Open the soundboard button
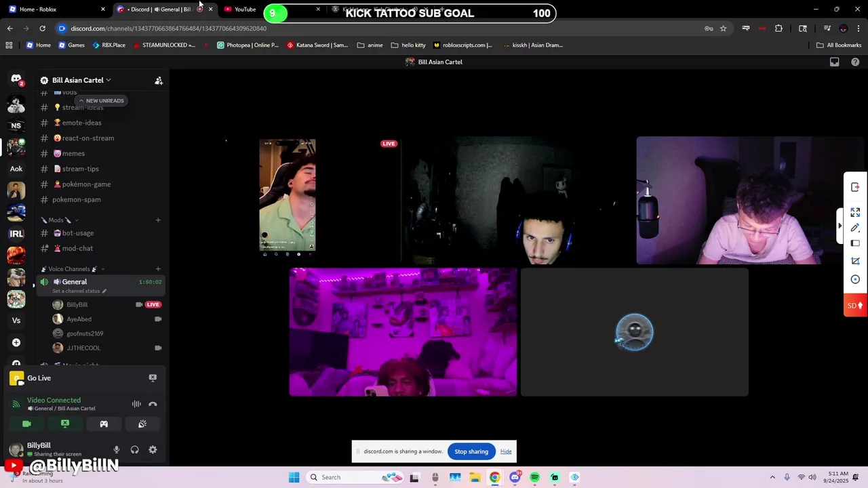 coord(142,424)
